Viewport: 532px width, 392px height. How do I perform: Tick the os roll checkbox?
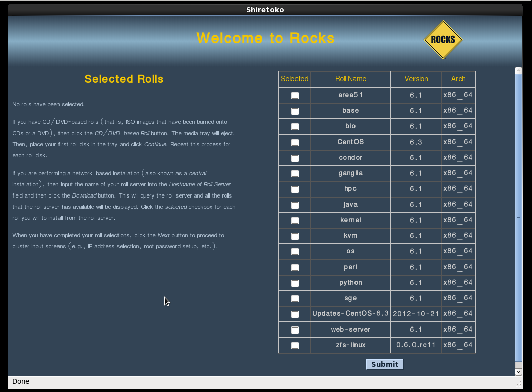tap(295, 251)
